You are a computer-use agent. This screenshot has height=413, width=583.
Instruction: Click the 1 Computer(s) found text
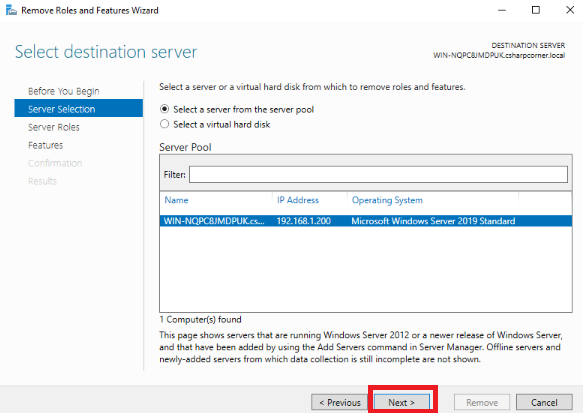200,319
